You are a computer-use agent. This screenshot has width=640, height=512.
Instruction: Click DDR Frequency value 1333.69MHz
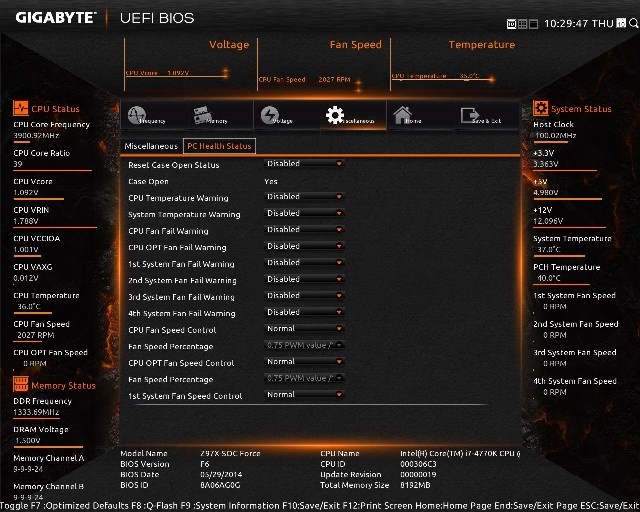(36, 412)
